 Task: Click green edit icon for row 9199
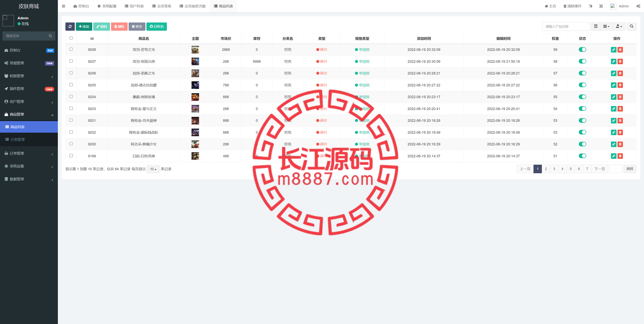click(613, 156)
